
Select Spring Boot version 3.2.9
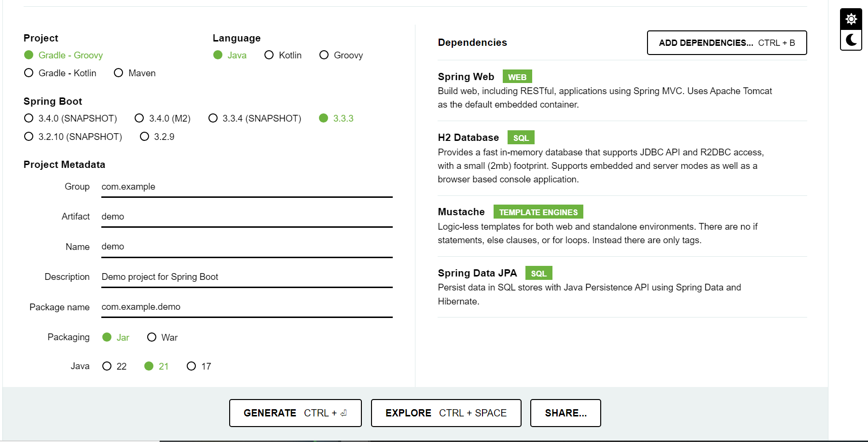tap(157, 137)
